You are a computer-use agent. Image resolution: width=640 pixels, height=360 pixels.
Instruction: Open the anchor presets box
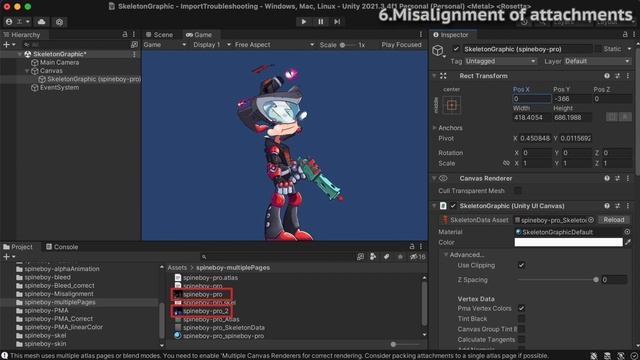[x=452, y=105]
